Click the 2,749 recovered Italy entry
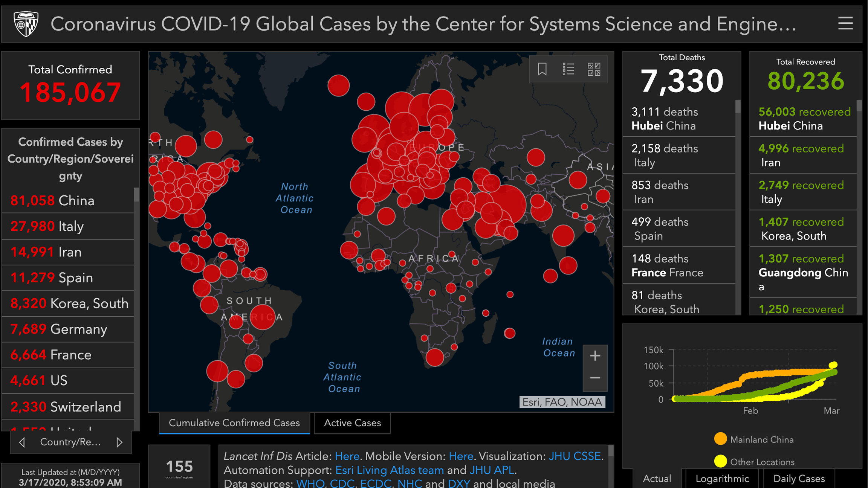 [x=803, y=192]
